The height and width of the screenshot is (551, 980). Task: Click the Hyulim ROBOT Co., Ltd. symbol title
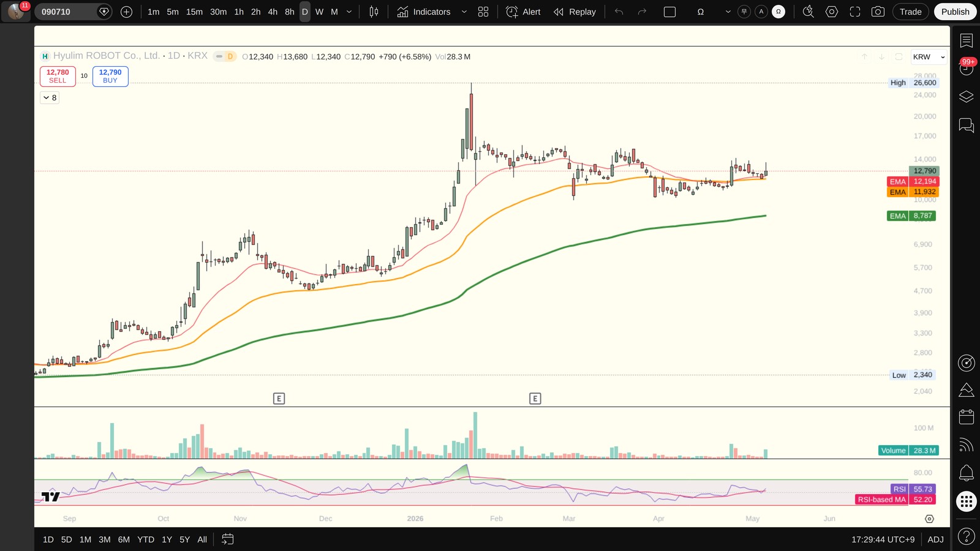[x=107, y=56]
